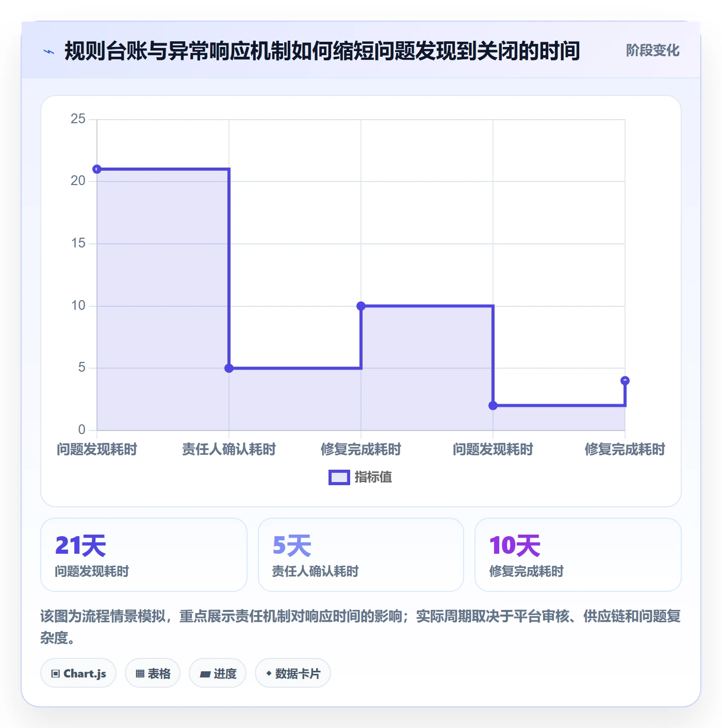722x728 pixels.
Task: Click the y-axis tick label 20
Action: (78, 181)
